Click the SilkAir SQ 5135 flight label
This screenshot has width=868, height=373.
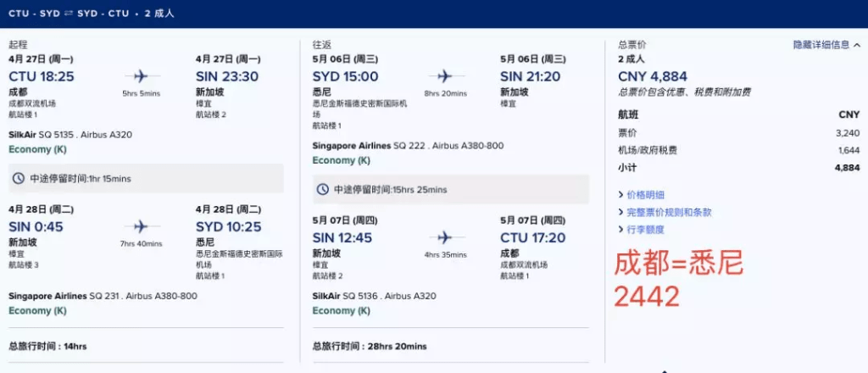coord(70,135)
